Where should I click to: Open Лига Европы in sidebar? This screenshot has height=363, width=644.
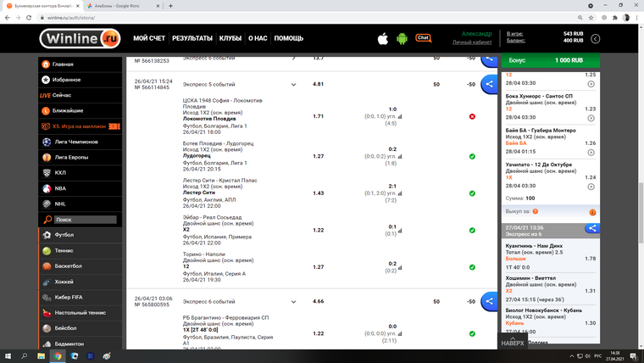click(x=80, y=157)
